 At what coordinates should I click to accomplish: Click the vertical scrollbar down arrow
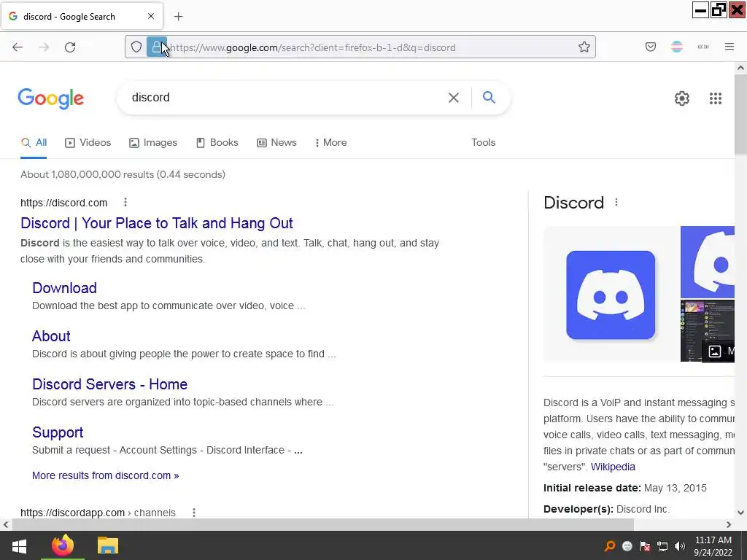741,513
